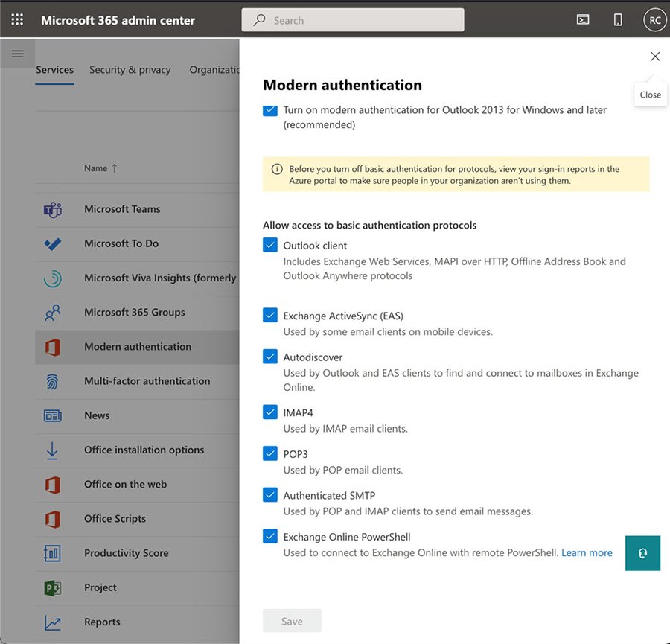Uncheck the Outlook client checkbox
Viewport: 670px width, 644px height.
(270, 245)
